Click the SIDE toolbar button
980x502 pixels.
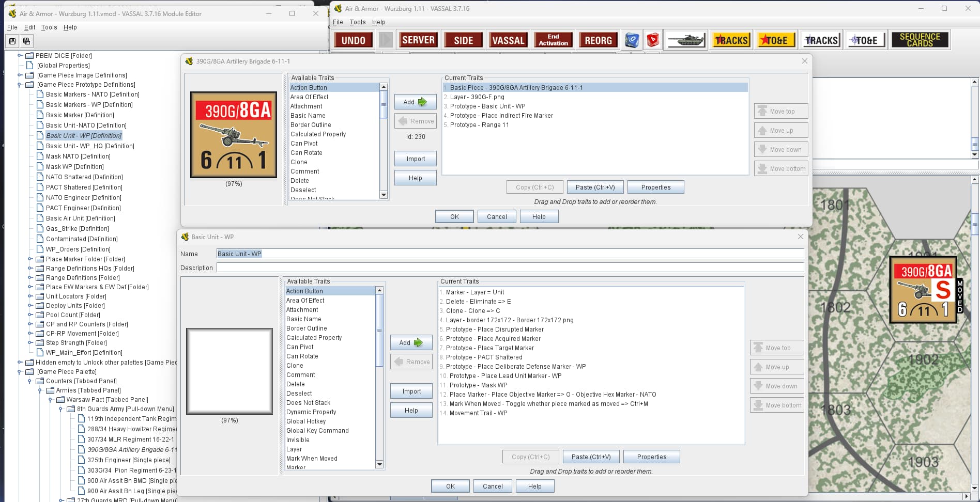pos(463,40)
